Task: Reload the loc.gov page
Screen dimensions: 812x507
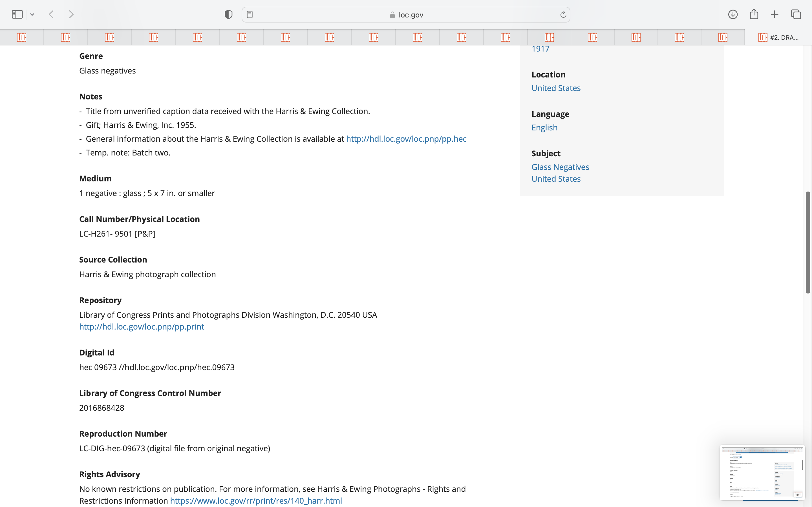Action: click(563, 14)
